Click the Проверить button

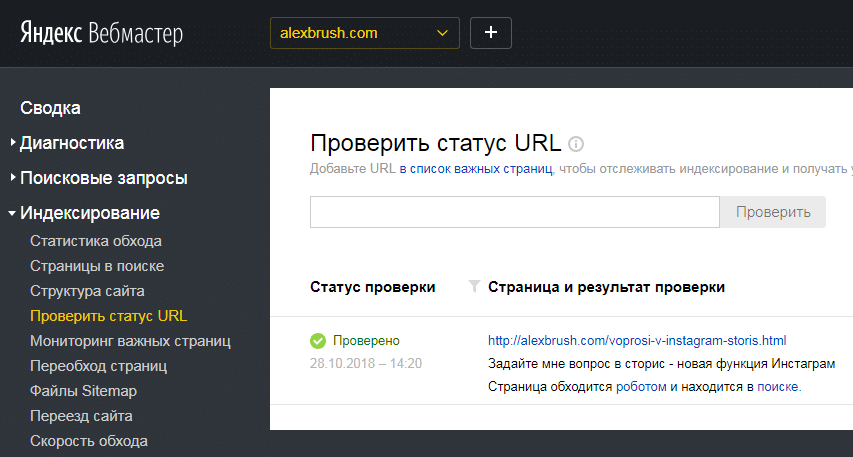pos(773,212)
